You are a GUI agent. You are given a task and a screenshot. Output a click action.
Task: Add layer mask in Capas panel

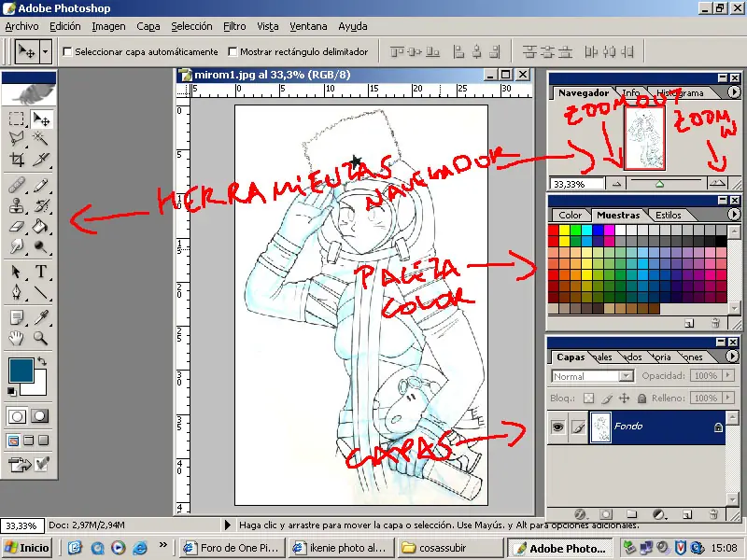coord(605,514)
